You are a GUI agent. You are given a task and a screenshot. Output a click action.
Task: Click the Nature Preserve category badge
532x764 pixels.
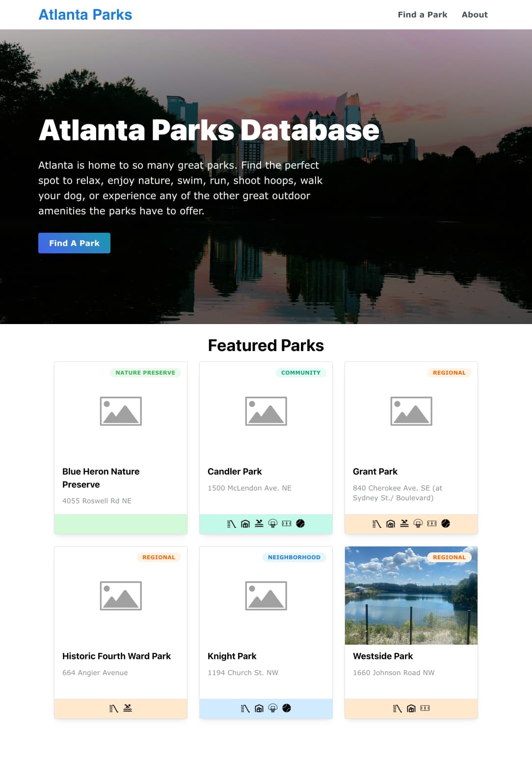[x=145, y=373]
